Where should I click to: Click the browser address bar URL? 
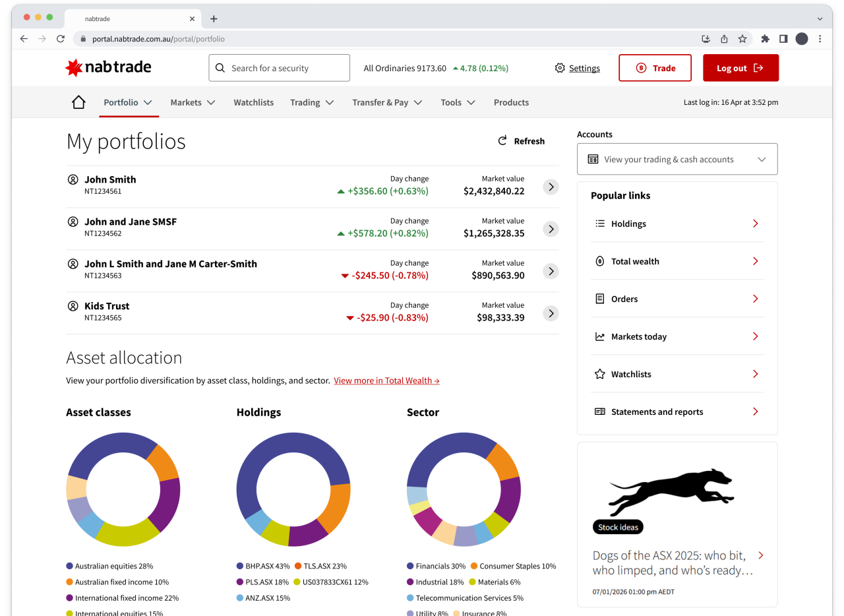point(158,39)
